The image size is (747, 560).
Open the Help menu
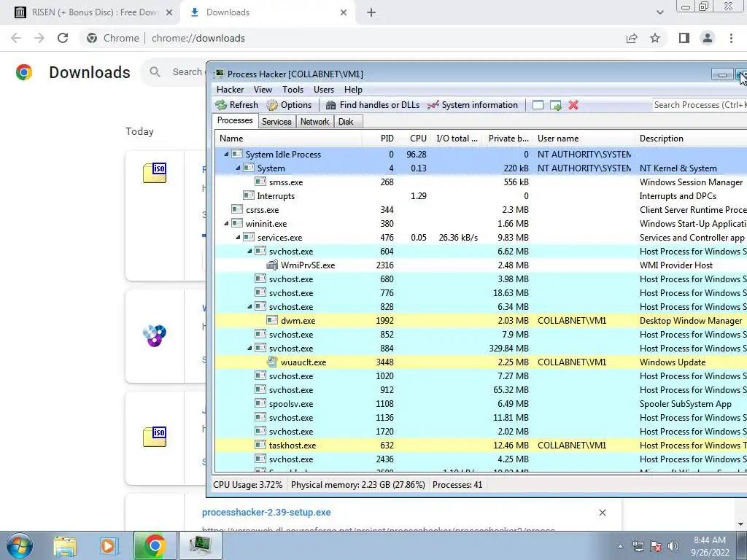(x=353, y=90)
